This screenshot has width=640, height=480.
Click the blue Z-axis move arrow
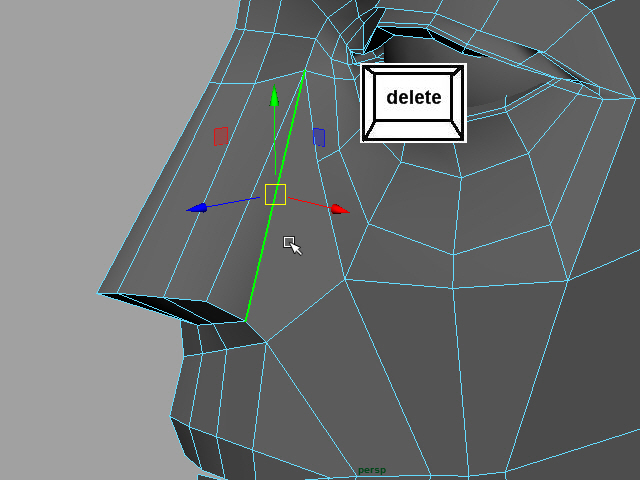pos(197,208)
